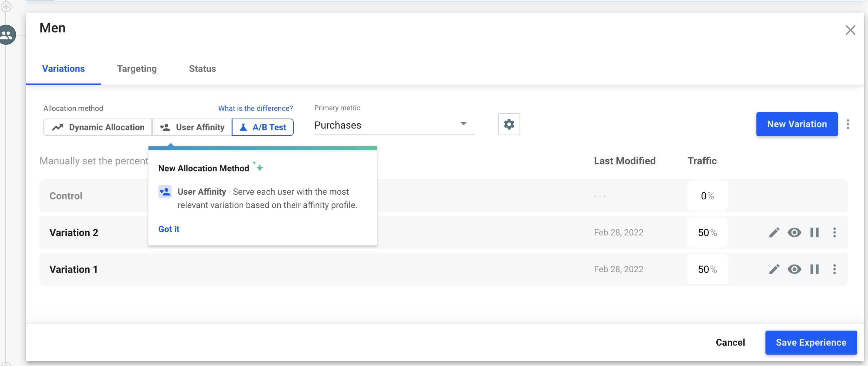
Task: Edit Variation 2 with the pencil icon
Action: [774, 232]
